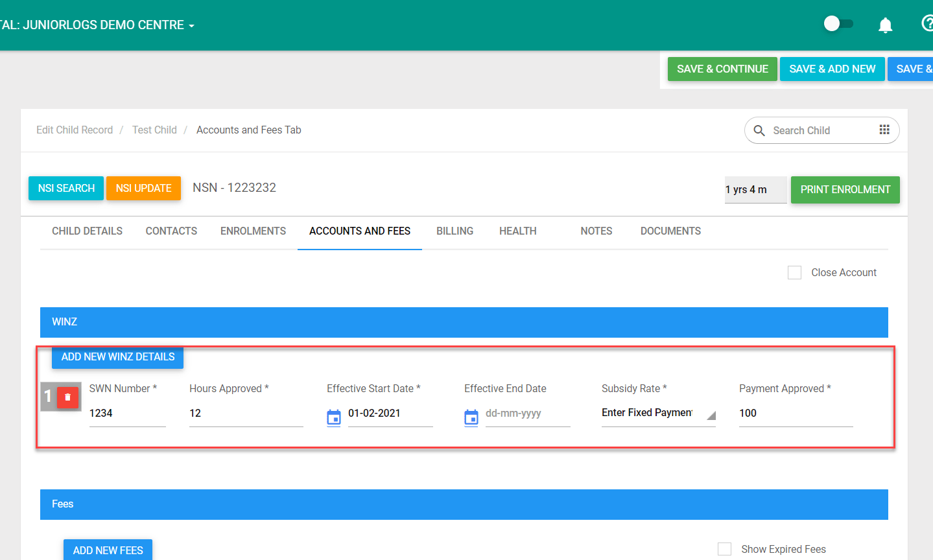This screenshot has height=560, width=933.
Task: Open notifications via the bell icon
Action: click(x=884, y=24)
